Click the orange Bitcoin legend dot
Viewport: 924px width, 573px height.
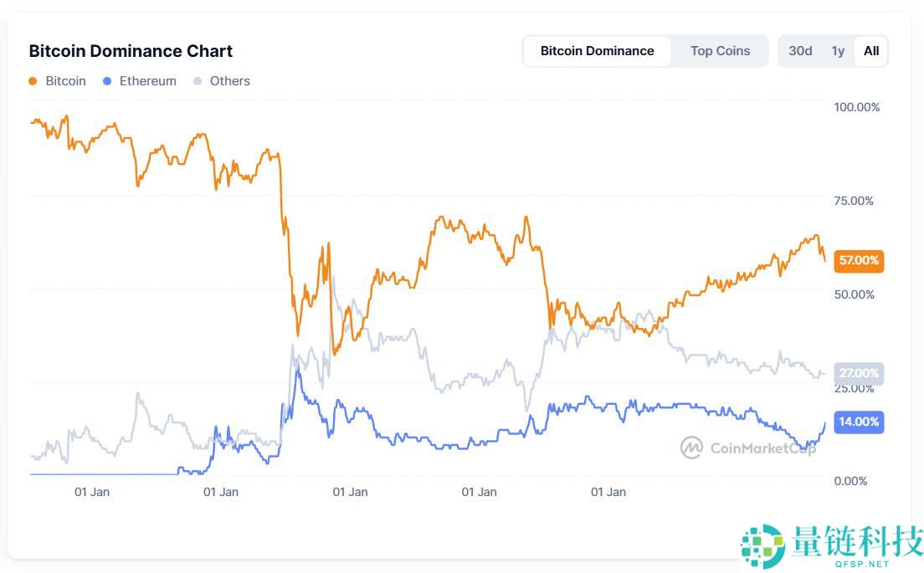[x=33, y=81]
